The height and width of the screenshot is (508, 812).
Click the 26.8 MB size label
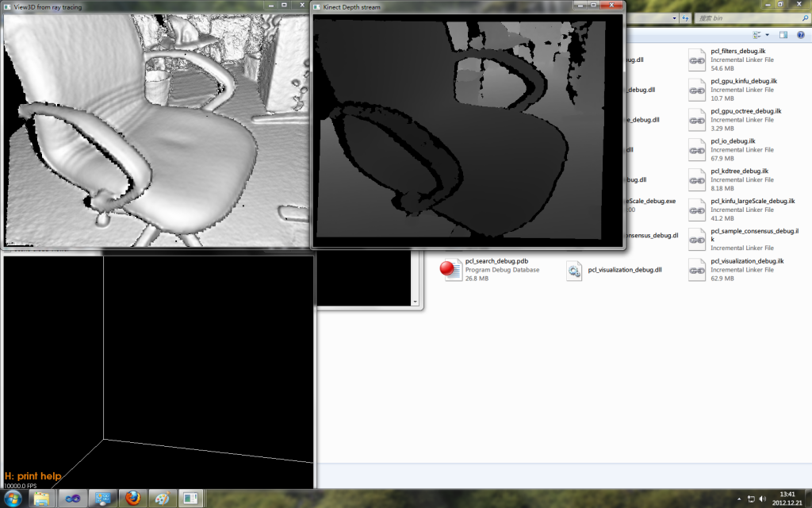[x=477, y=279]
